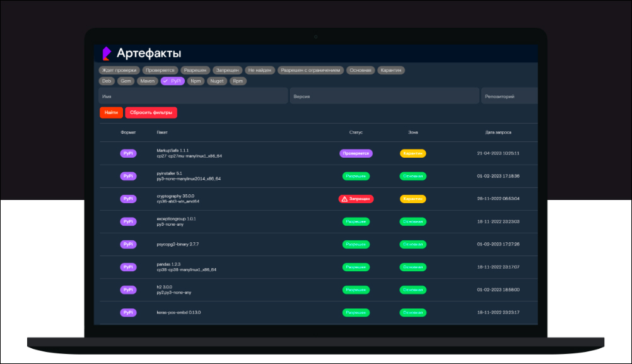Enable the Разрешен с ограничением filter
This screenshot has width=632, height=364.
[x=310, y=70]
